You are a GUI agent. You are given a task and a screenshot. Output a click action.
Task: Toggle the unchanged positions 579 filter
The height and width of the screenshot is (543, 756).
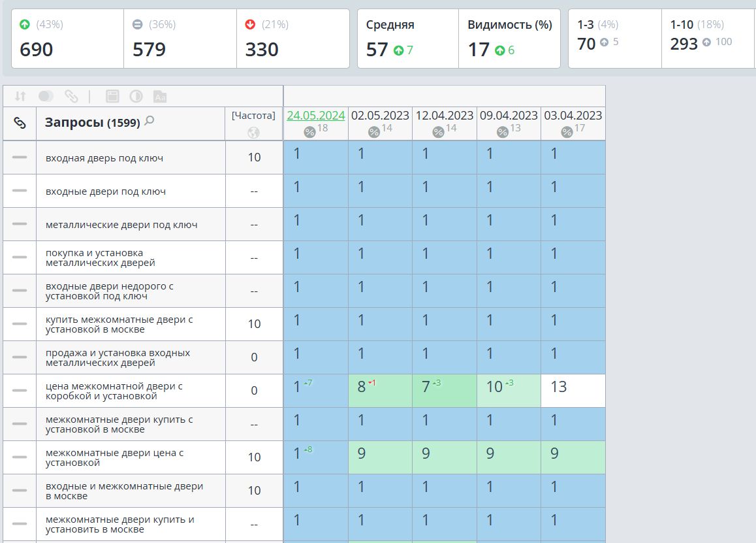(x=180, y=39)
